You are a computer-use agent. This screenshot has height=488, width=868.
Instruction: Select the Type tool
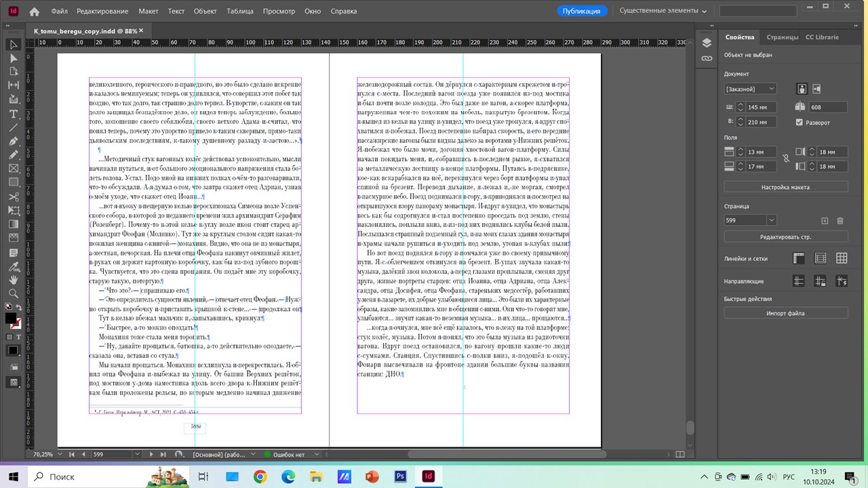click(13, 114)
